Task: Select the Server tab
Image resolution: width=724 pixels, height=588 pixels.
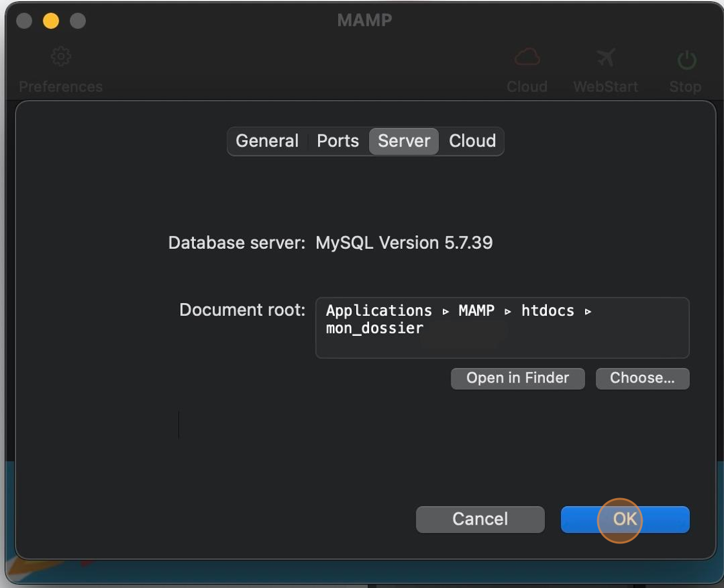Action: click(x=403, y=141)
